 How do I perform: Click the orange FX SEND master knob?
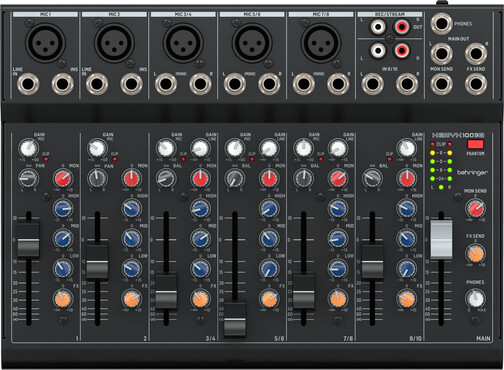pos(476,253)
